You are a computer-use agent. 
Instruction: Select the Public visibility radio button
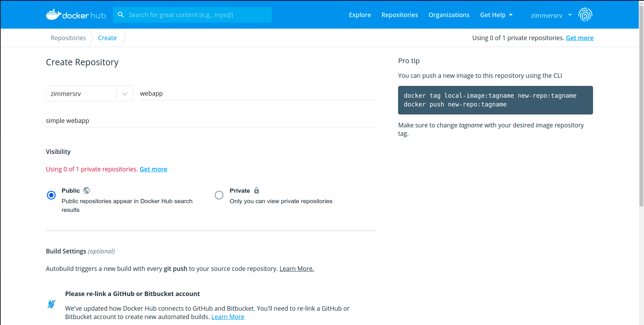click(51, 195)
